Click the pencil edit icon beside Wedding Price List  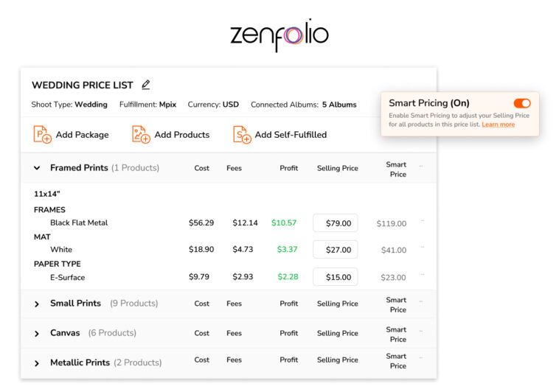(x=146, y=85)
